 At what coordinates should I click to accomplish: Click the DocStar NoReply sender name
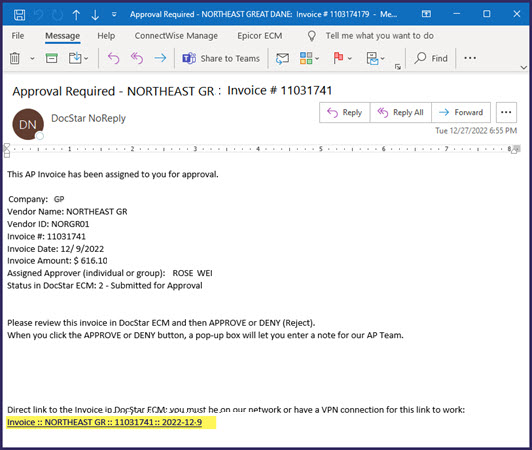88,118
